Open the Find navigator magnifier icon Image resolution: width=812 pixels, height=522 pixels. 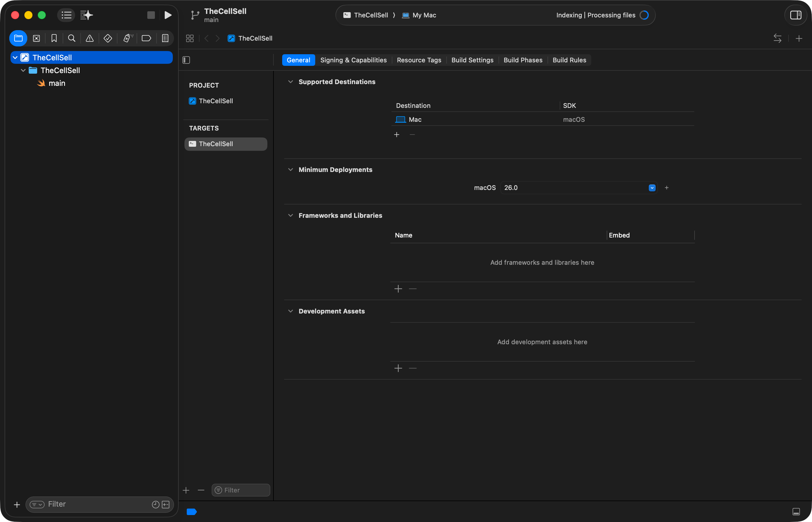pyautogui.click(x=72, y=38)
